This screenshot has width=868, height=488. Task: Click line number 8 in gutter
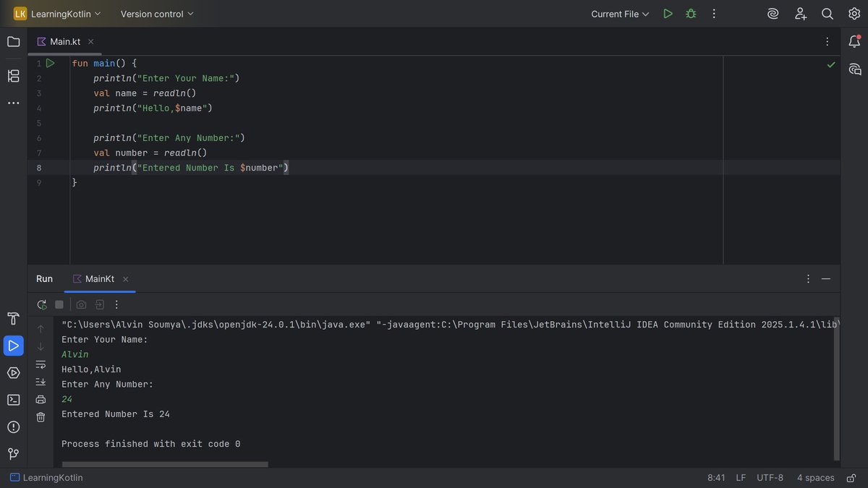pyautogui.click(x=39, y=168)
